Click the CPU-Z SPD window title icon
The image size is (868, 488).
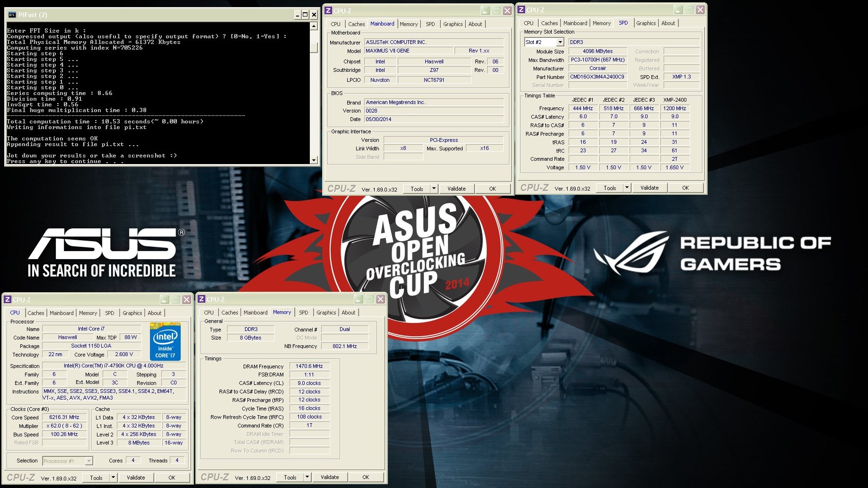(521, 9)
